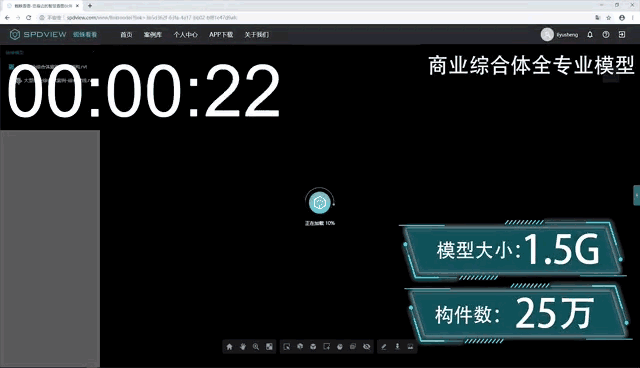Open the help question-mark icon
This screenshot has height=368, width=640.
[606, 35]
